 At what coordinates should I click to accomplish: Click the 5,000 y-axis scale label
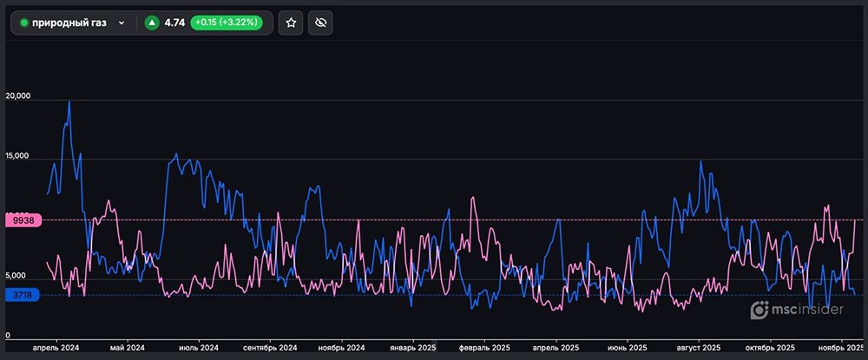tap(16, 276)
